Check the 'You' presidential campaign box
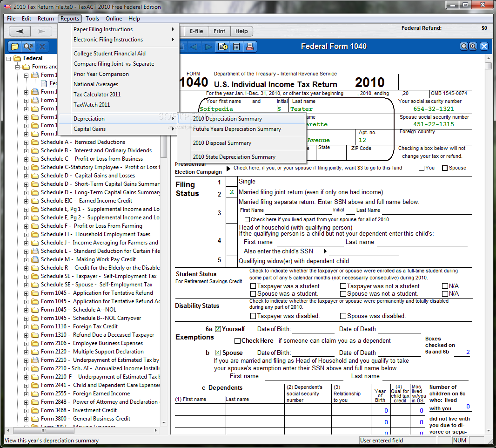The width and height of the screenshot is (496, 448). coord(422,168)
